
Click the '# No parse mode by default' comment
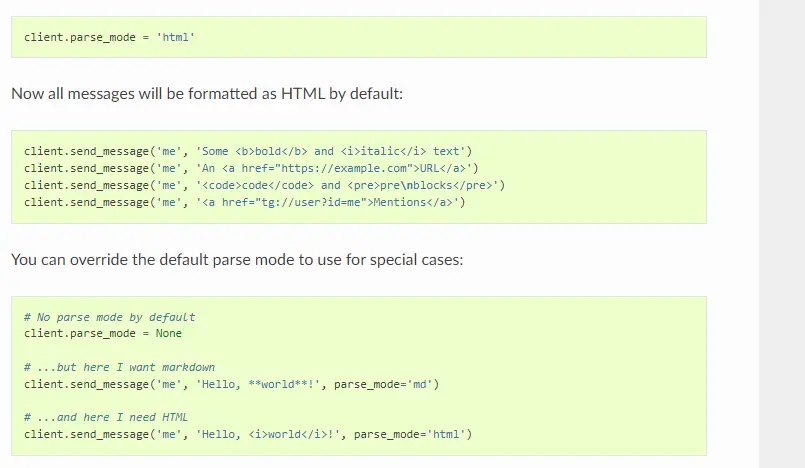(x=109, y=317)
